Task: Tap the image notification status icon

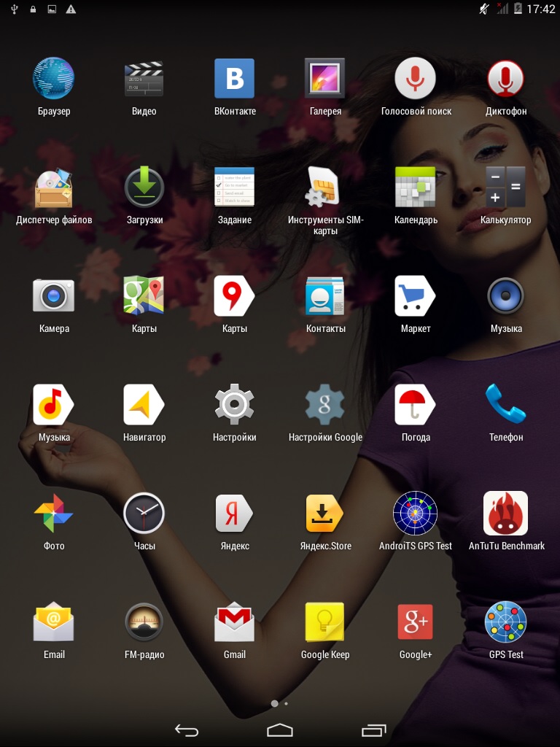Action: coord(52,9)
